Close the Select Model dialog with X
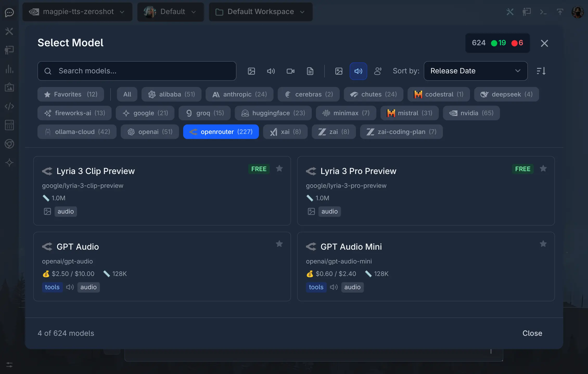588x374 pixels. [x=544, y=43]
